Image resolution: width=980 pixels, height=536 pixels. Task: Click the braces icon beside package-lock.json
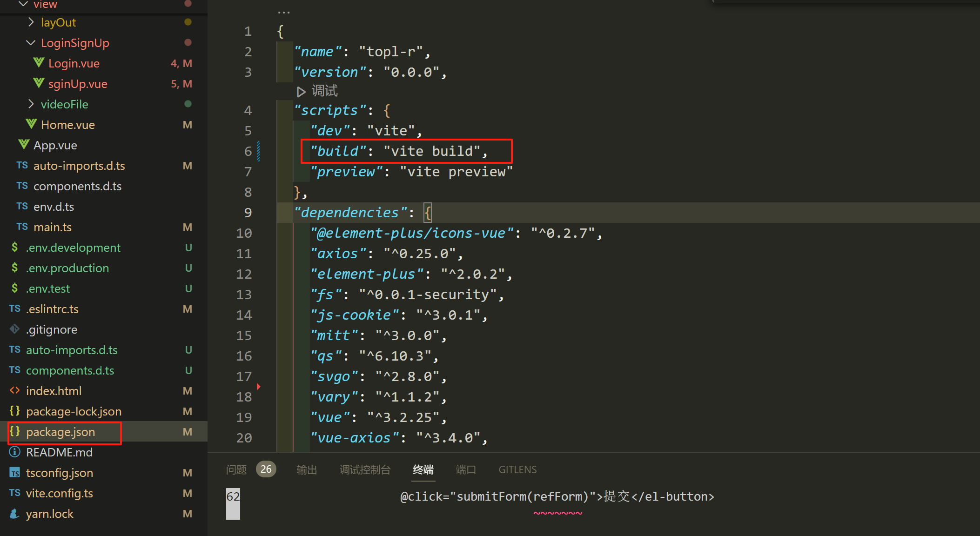pos(14,411)
